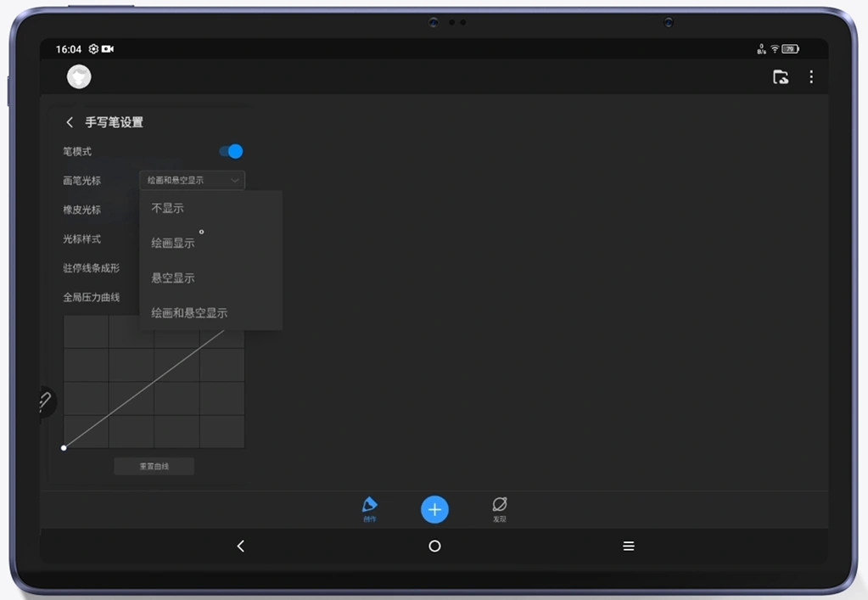Click the pressure curve start point handle
The height and width of the screenshot is (600, 868).
point(64,447)
